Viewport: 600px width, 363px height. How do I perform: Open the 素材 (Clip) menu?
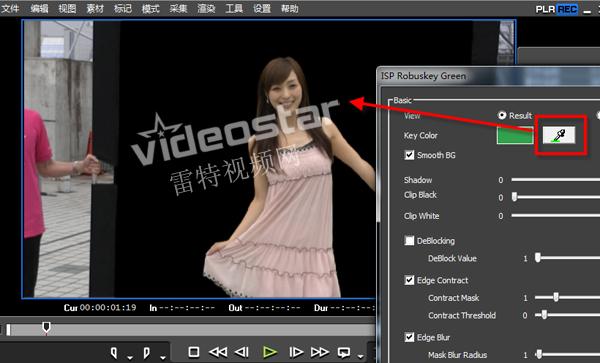(x=95, y=8)
